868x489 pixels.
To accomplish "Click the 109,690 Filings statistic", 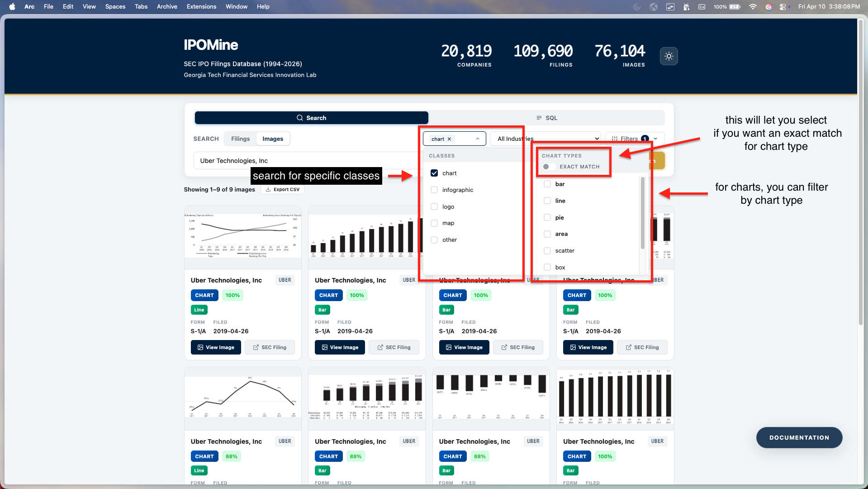I will pos(543,55).
